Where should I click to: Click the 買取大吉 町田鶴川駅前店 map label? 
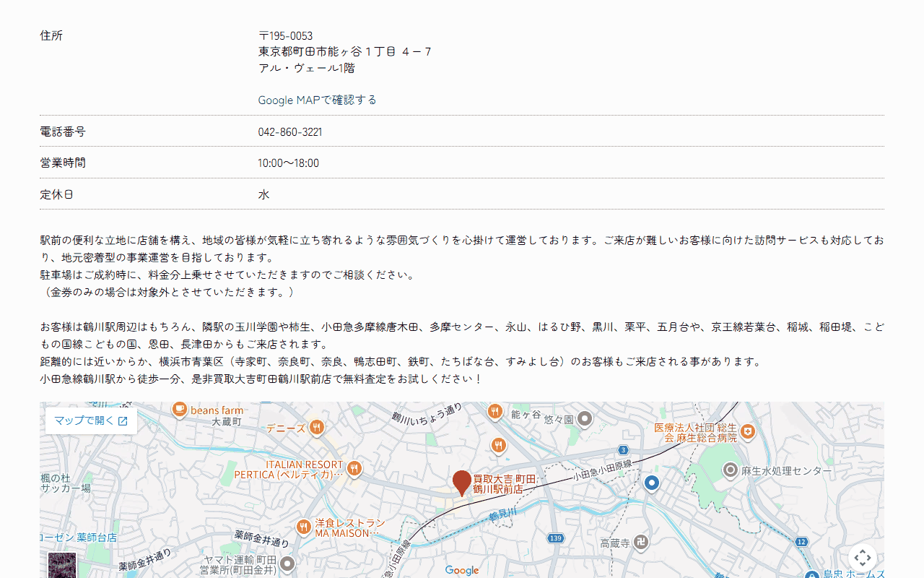tap(505, 484)
